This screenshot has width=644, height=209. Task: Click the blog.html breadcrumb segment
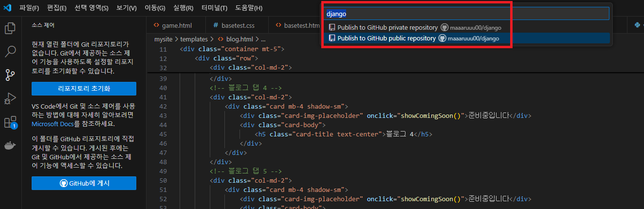point(239,39)
